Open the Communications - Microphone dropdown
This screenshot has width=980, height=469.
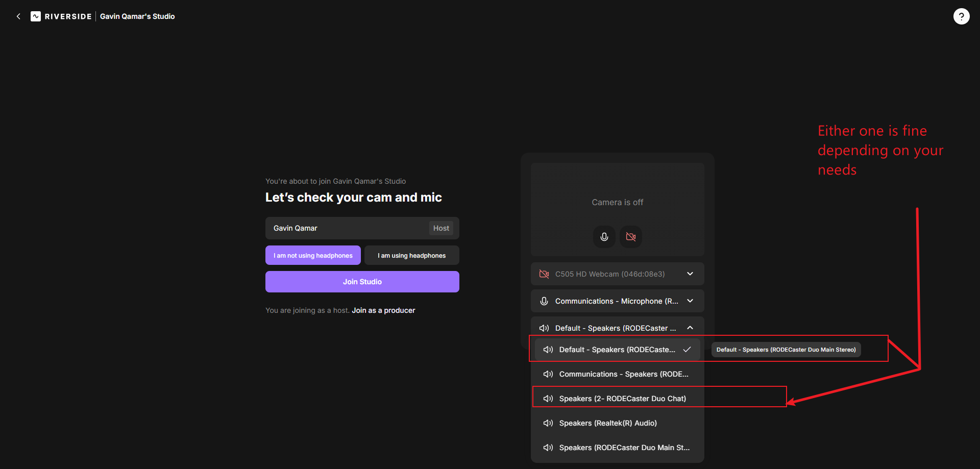618,301
